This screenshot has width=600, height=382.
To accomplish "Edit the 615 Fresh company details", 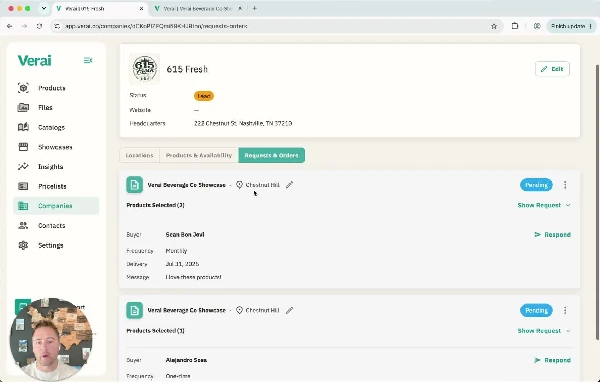I will (x=552, y=69).
